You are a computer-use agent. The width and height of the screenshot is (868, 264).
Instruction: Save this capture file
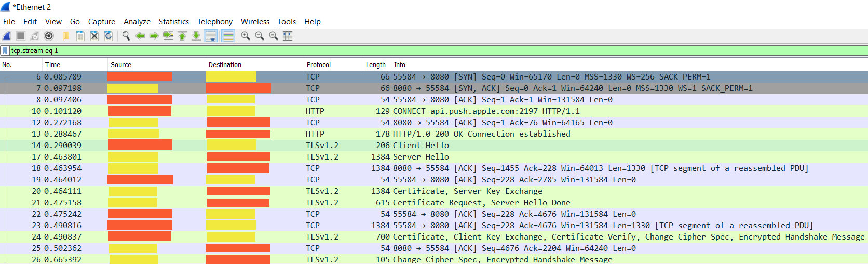tap(80, 36)
